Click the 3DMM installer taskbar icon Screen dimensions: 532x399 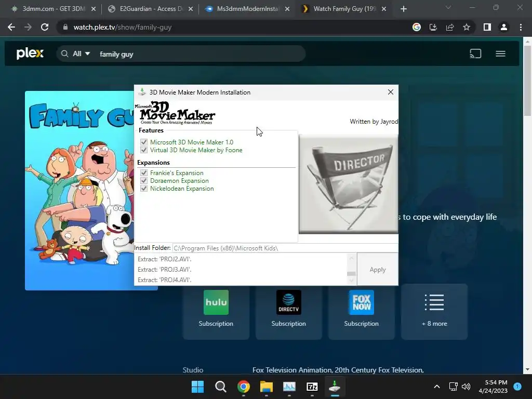(335, 387)
